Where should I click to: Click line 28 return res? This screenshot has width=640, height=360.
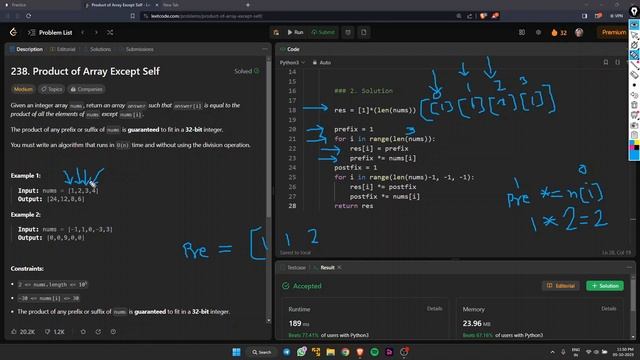[353, 206]
